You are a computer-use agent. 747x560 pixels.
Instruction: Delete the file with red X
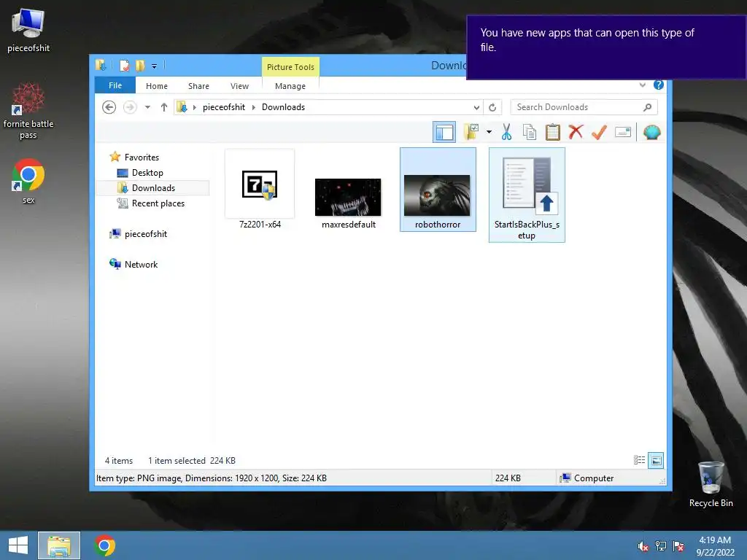(576, 132)
